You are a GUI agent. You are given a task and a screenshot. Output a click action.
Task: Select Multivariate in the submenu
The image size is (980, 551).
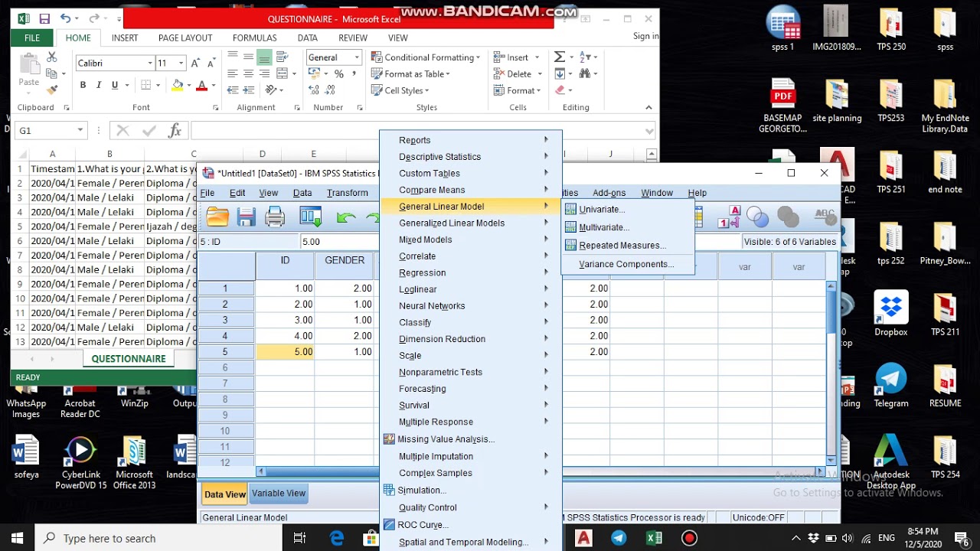click(x=628, y=227)
